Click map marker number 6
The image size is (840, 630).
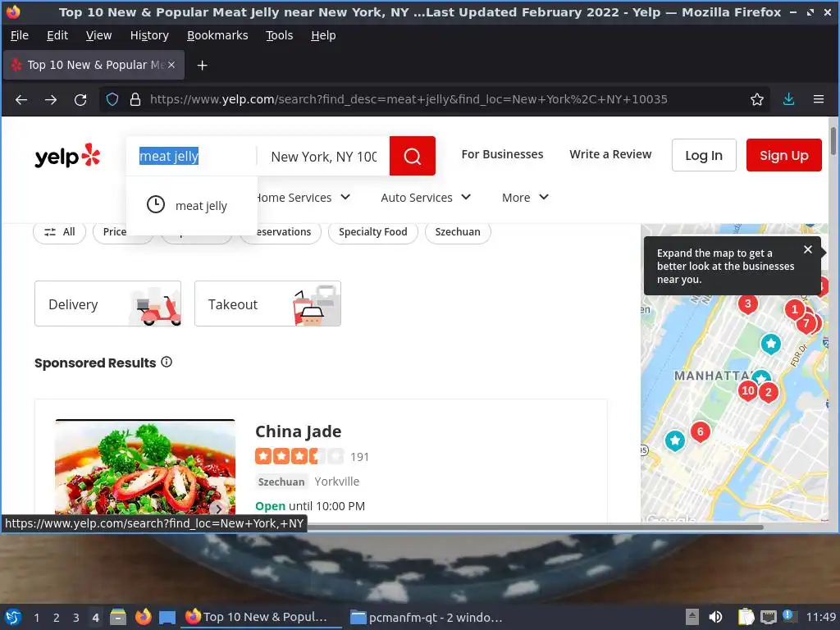coord(701,431)
